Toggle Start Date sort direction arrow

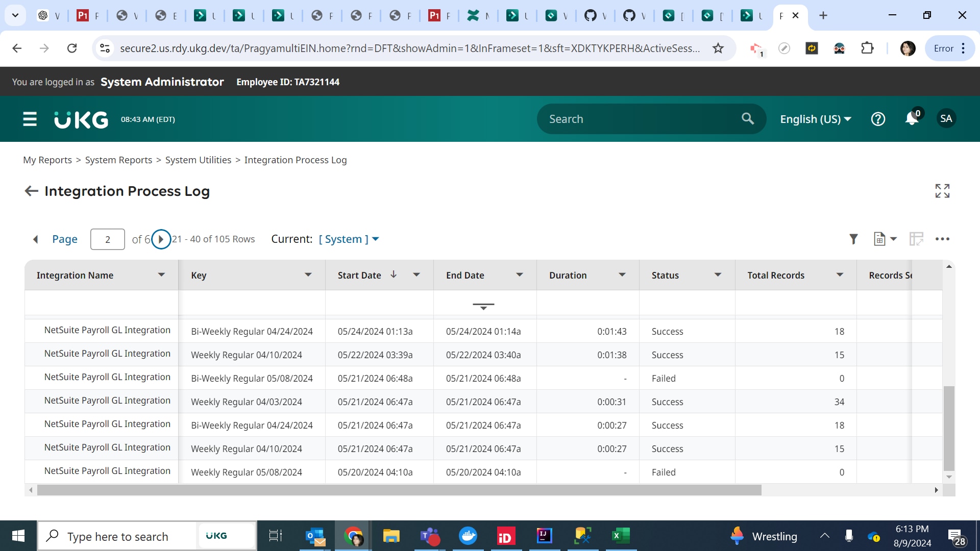click(x=394, y=274)
